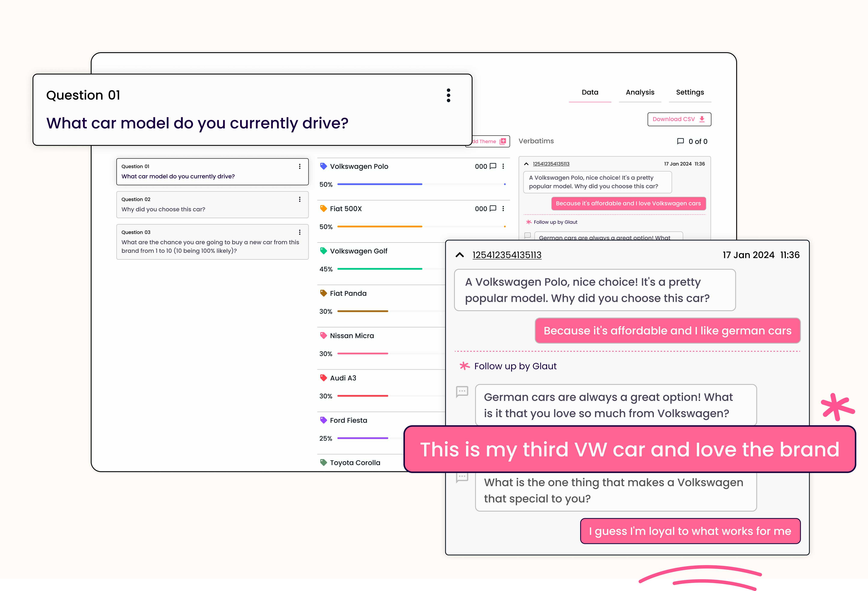Image resolution: width=868 pixels, height=591 pixels.
Task: Click the 'Volkswagen Golf' theme name
Action: (x=358, y=251)
